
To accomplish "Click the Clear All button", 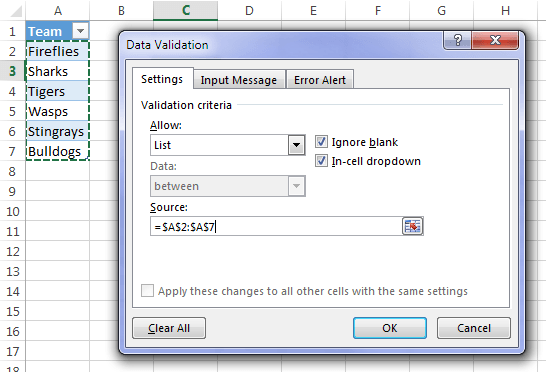I will (x=169, y=328).
